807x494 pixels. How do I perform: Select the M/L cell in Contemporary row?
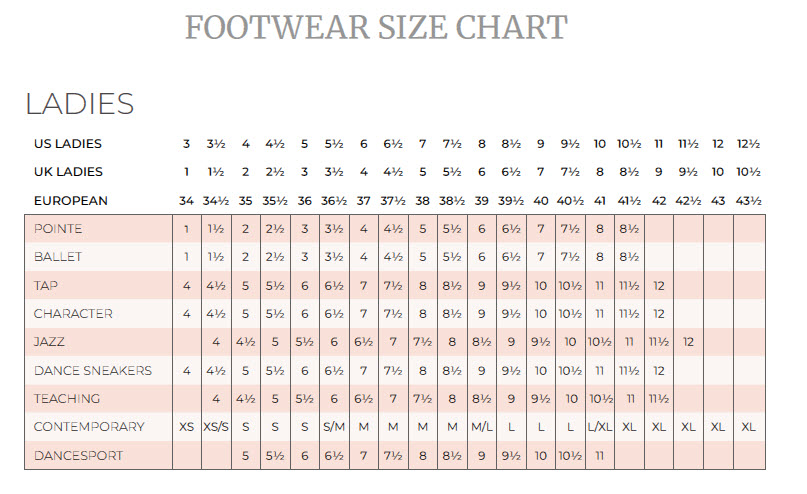[x=482, y=427]
